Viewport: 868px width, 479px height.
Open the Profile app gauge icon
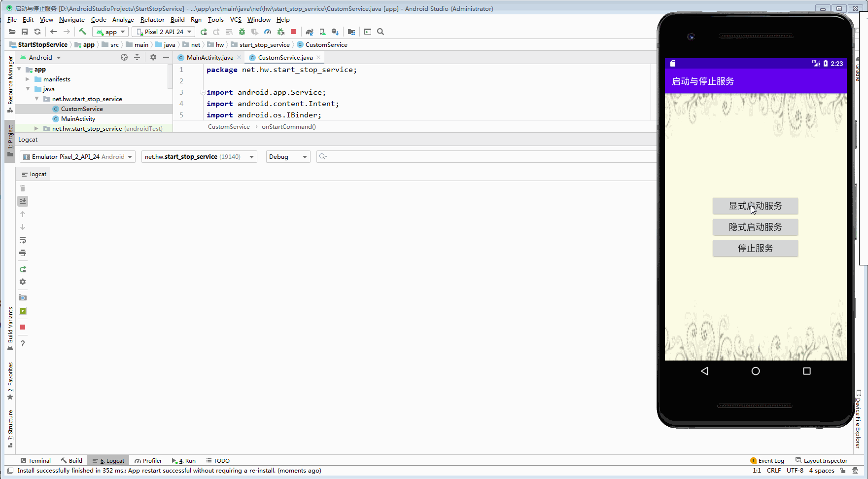[268, 32]
